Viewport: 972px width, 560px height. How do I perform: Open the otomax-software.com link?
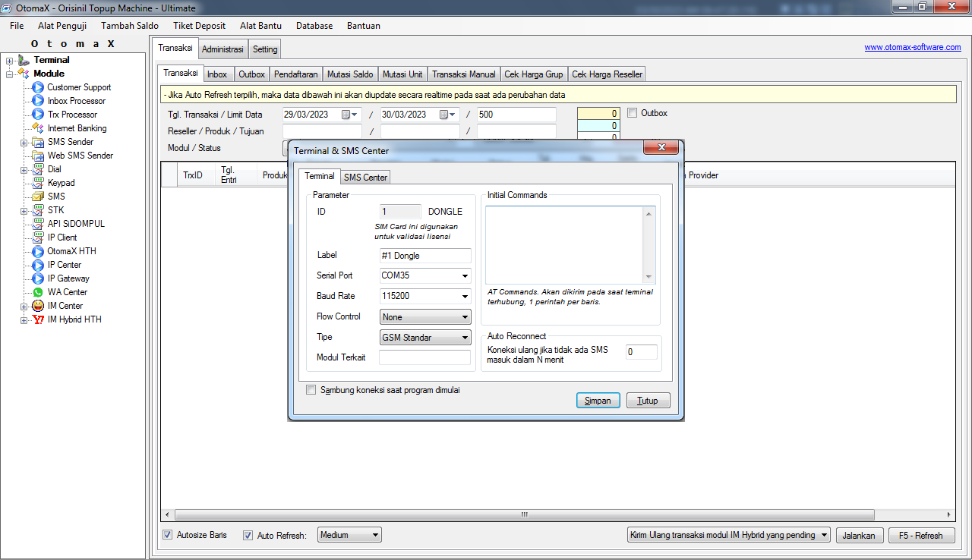[x=912, y=47]
